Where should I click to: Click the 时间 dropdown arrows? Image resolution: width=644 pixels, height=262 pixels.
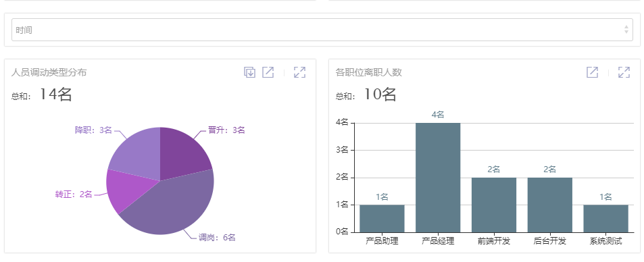(626, 30)
